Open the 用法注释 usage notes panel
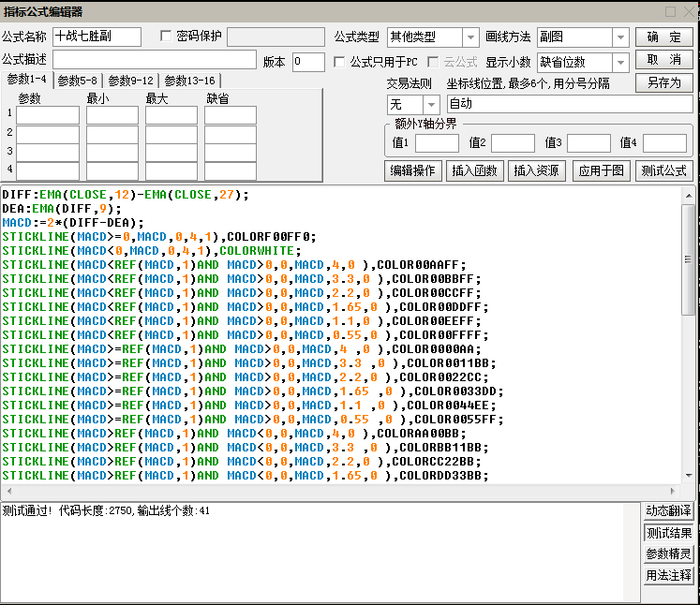 click(x=668, y=576)
